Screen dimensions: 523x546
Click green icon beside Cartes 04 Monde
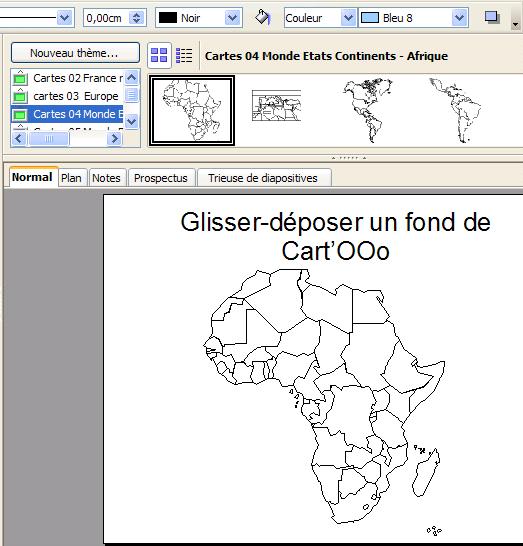(x=20, y=114)
